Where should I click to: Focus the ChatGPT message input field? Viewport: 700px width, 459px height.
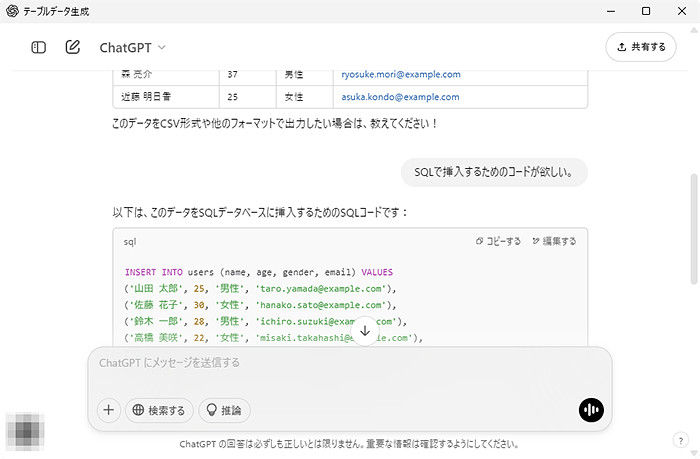click(350, 363)
